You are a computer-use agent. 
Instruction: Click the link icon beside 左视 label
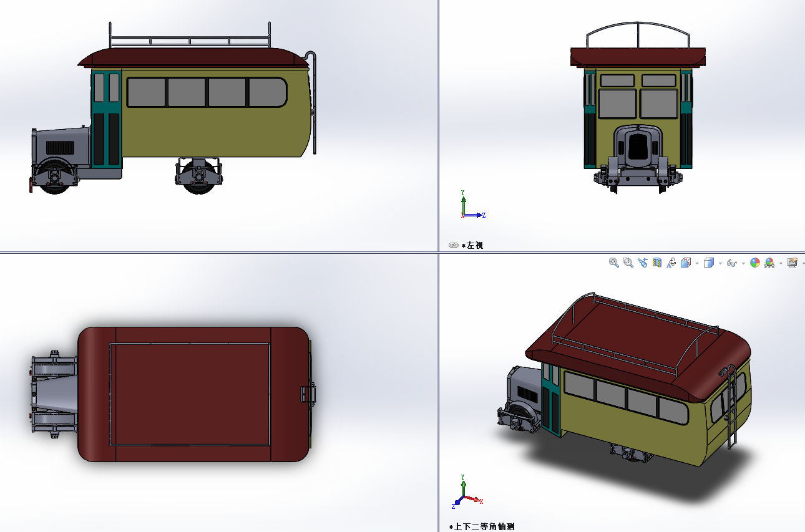tap(454, 245)
